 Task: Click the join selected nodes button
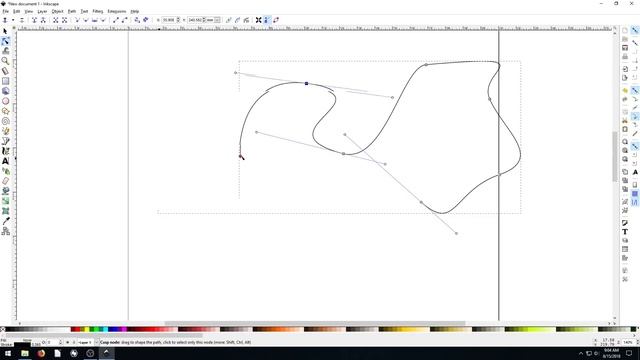(34, 20)
